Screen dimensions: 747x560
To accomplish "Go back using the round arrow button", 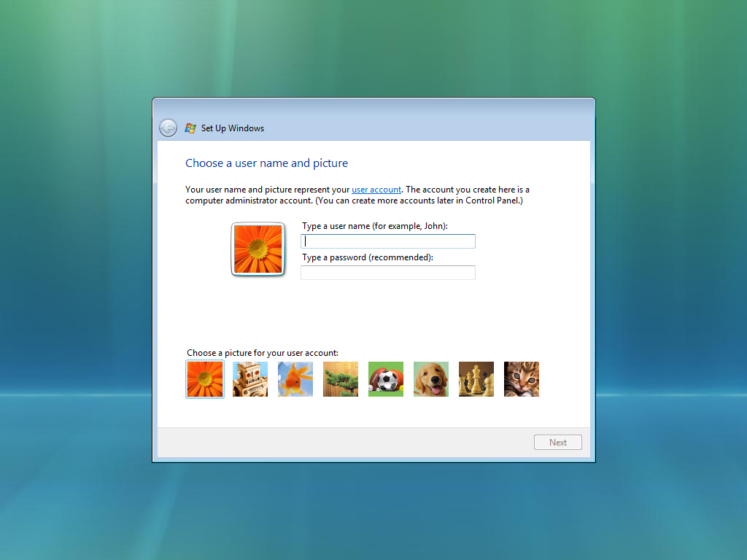I will tap(169, 128).
